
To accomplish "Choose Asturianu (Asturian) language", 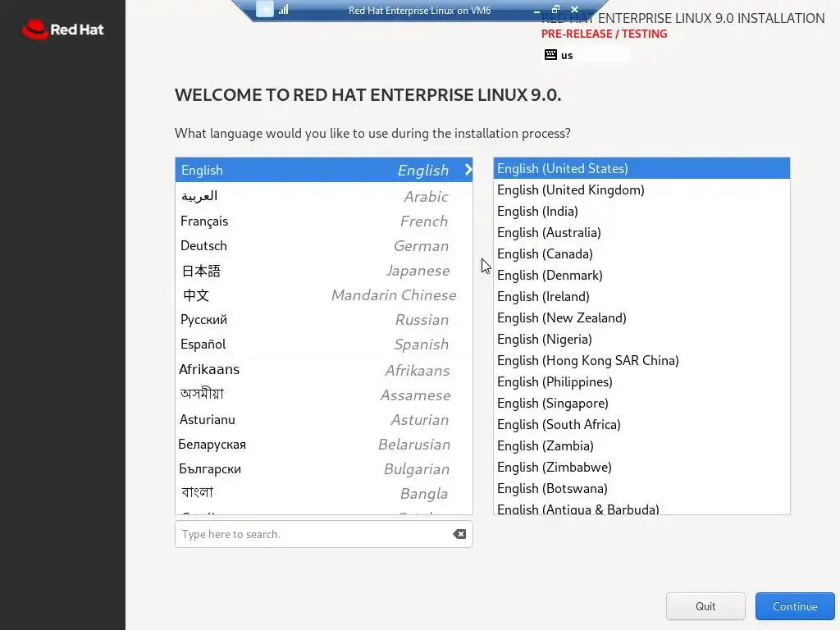I will coord(323,419).
